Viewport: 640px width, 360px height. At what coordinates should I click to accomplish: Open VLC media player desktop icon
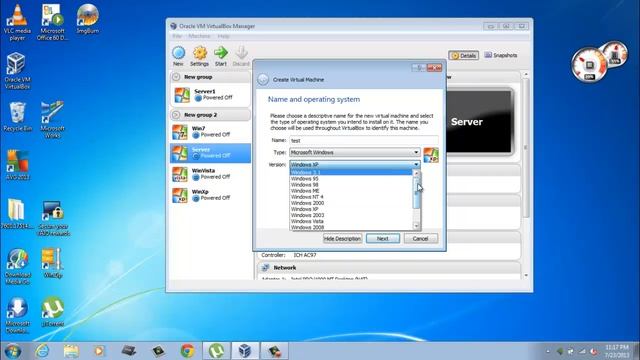pyautogui.click(x=17, y=22)
